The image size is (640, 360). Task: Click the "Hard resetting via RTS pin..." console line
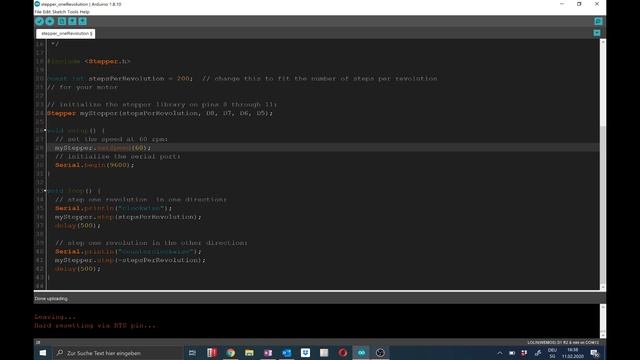point(95,326)
